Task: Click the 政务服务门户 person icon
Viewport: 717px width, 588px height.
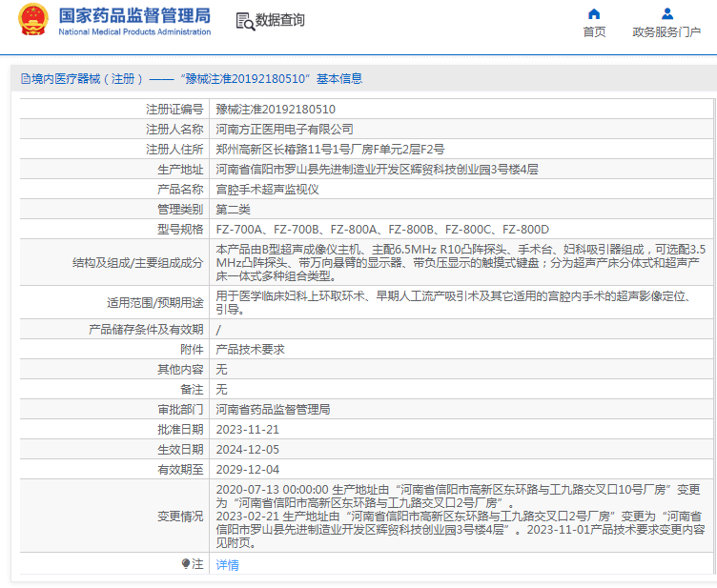Action: click(667, 13)
